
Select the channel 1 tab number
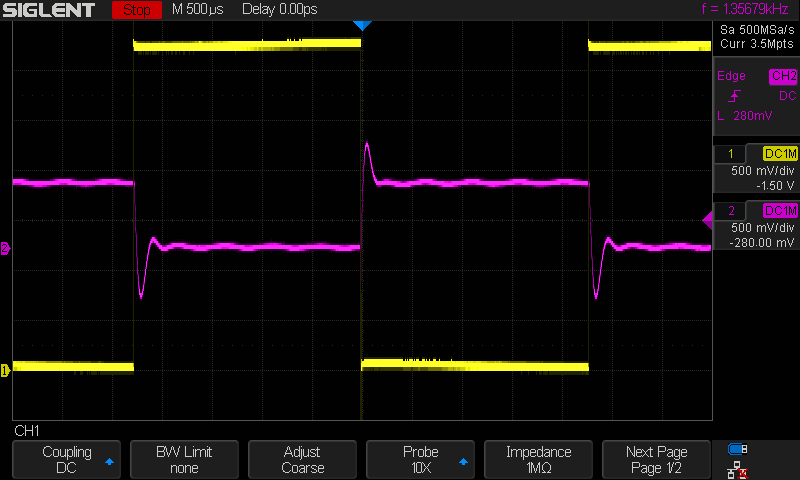pos(730,154)
